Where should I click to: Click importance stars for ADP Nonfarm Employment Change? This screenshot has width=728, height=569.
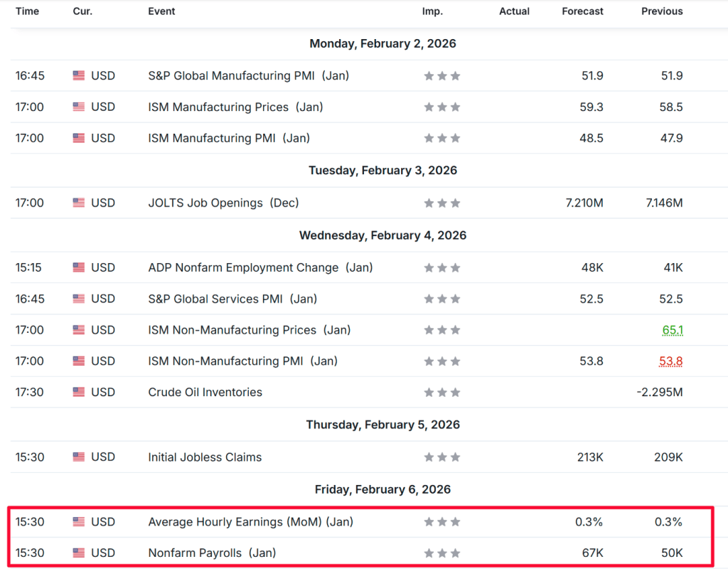[441, 268]
